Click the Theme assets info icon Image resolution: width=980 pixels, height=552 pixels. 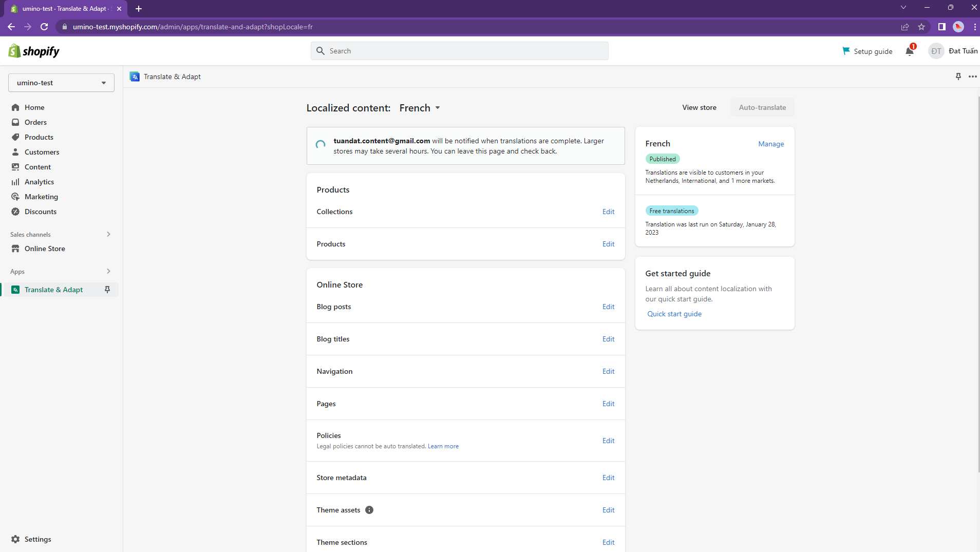click(x=369, y=510)
